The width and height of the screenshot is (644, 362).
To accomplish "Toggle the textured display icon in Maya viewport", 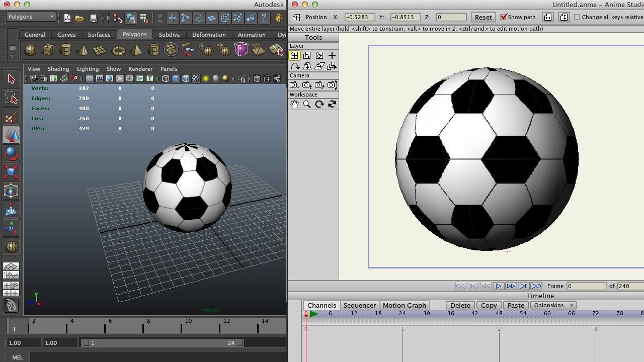I will pyautogui.click(x=196, y=78).
